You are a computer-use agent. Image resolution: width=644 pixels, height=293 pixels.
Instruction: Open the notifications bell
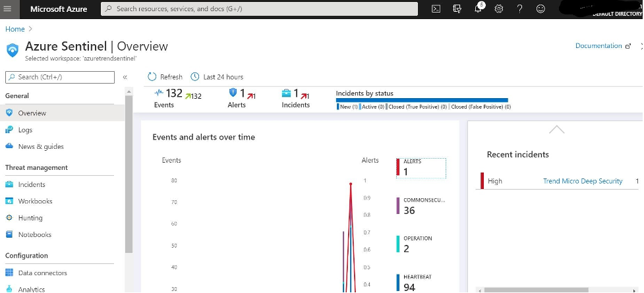tap(479, 8)
